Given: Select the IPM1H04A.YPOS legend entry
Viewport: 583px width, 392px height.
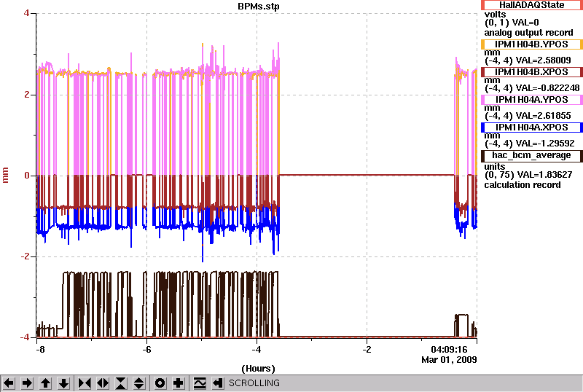Looking at the screenshot, I should pos(532,100).
